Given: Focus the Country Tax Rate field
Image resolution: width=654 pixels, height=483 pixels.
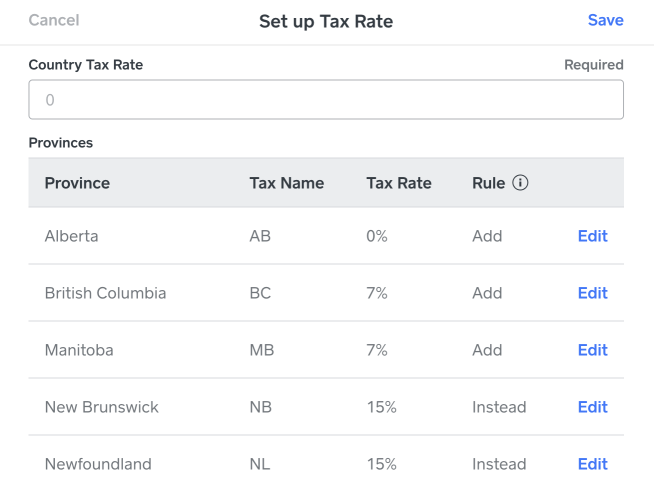Looking at the screenshot, I should click(x=326, y=100).
